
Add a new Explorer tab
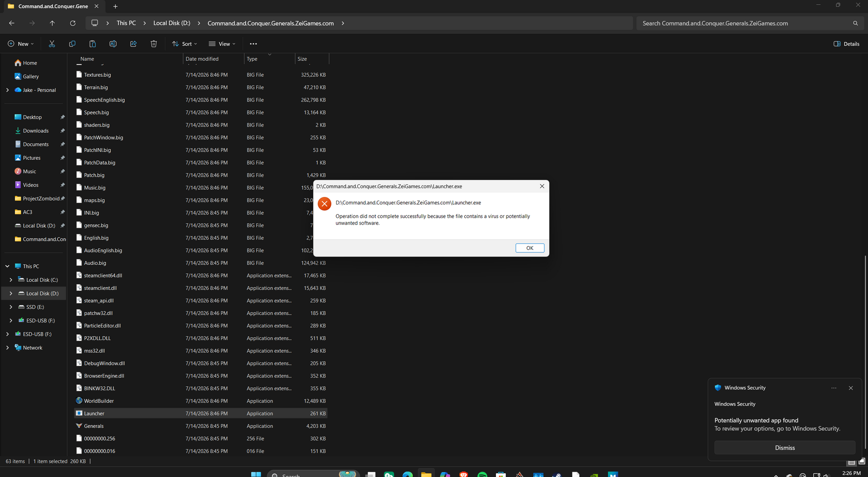click(115, 6)
